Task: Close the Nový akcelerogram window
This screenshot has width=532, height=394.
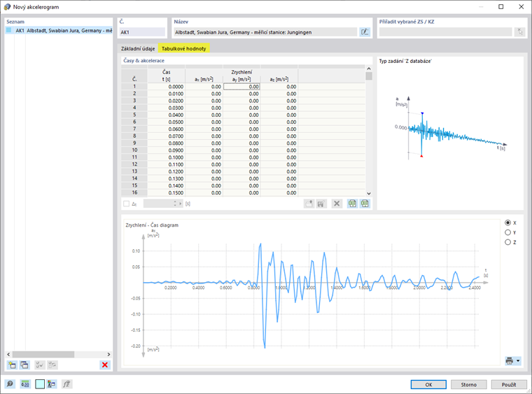Action: [521, 6]
